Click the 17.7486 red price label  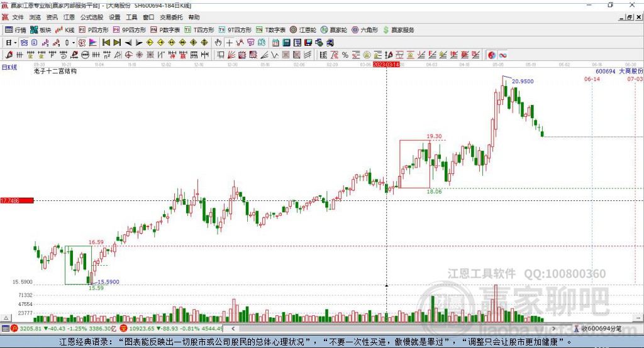coord(17,200)
